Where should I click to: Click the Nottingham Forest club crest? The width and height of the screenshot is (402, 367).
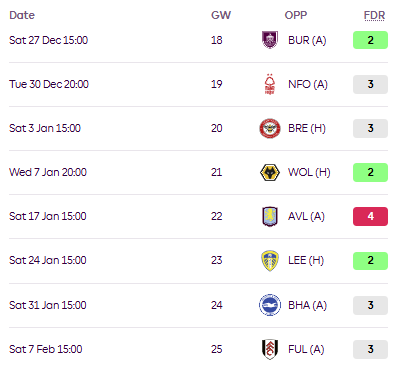pos(270,84)
